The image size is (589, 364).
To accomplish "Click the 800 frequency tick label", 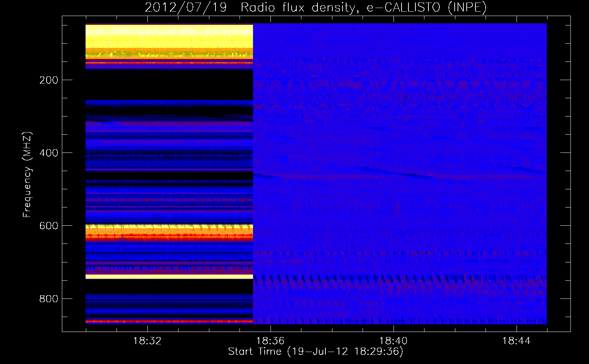I will pyautogui.click(x=49, y=299).
